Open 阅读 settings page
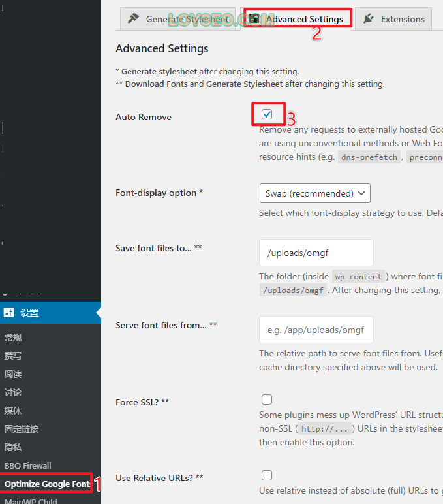The image size is (443, 504). (13, 374)
